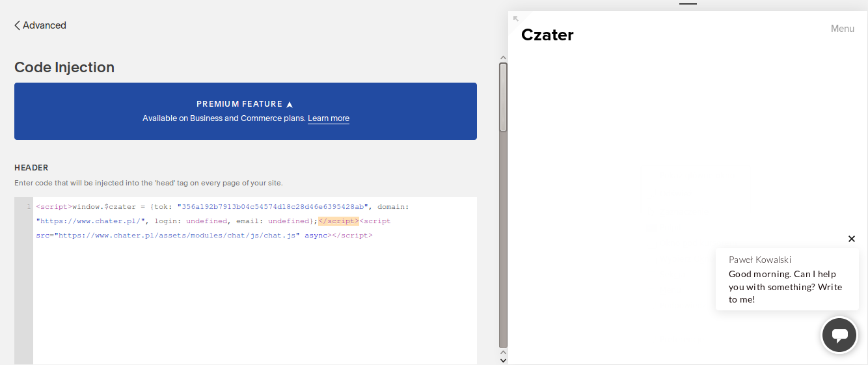Select line number 1 in the gutter
Image resolution: width=868 pixels, height=365 pixels.
coord(28,207)
